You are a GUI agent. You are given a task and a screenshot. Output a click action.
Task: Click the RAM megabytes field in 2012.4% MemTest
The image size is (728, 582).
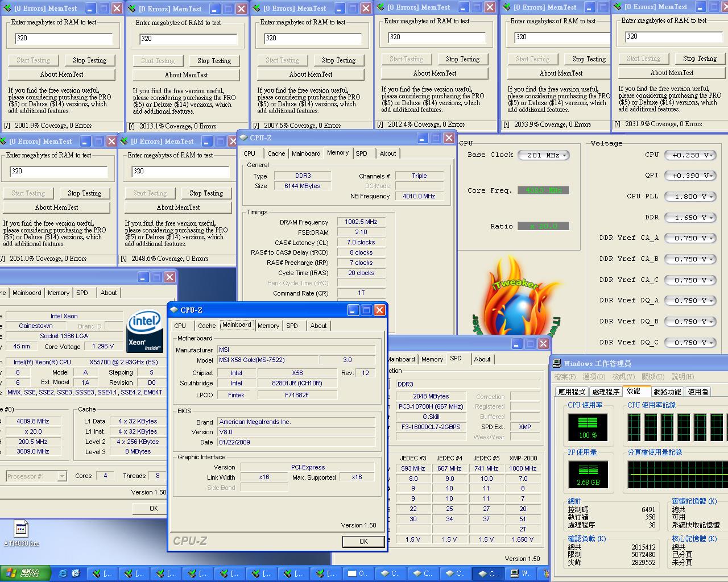click(x=437, y=37)
